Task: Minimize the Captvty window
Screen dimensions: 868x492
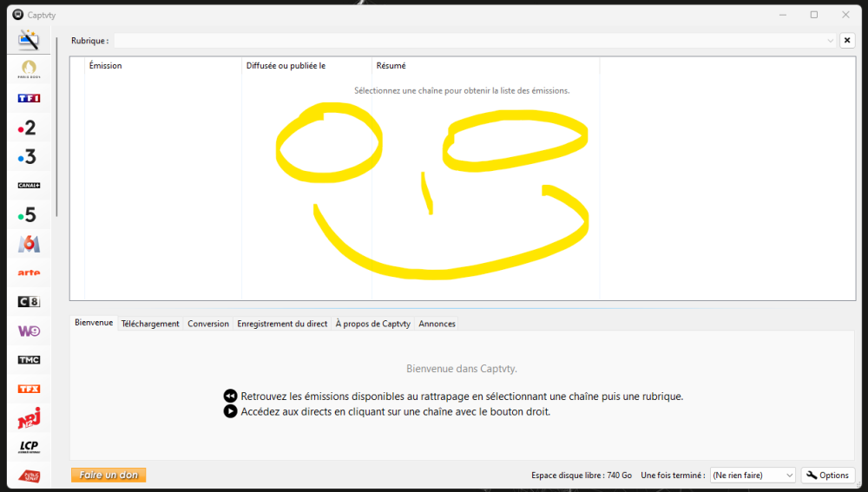Action: (x=783, y=15)
